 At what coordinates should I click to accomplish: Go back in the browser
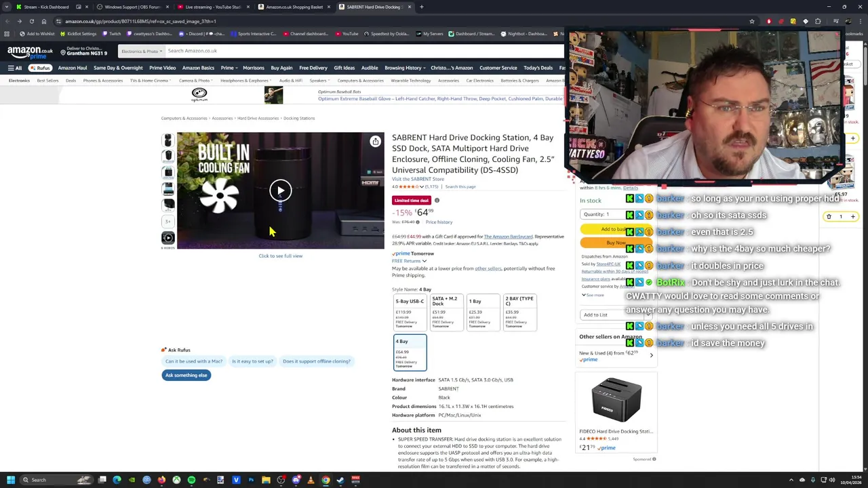pos(7,21)
